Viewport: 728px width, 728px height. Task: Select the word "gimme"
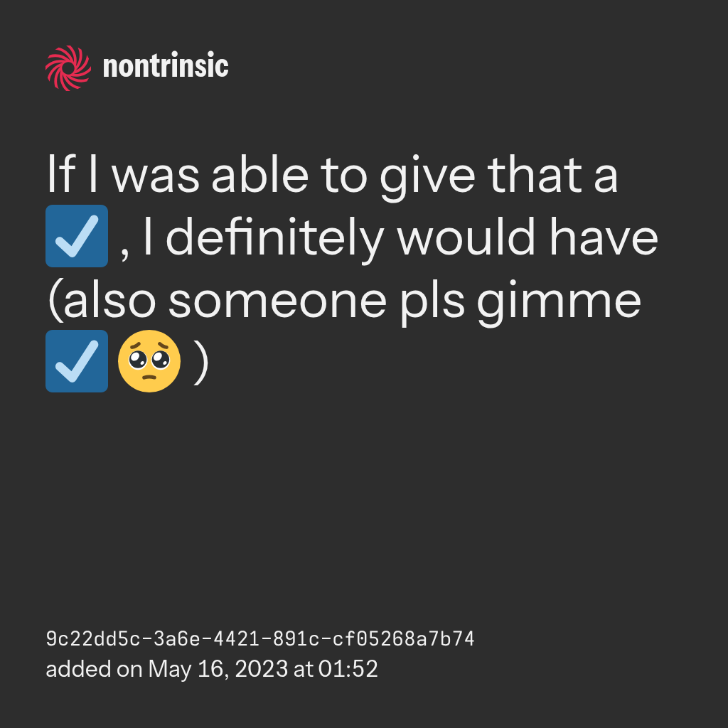(x=559, y=301)
